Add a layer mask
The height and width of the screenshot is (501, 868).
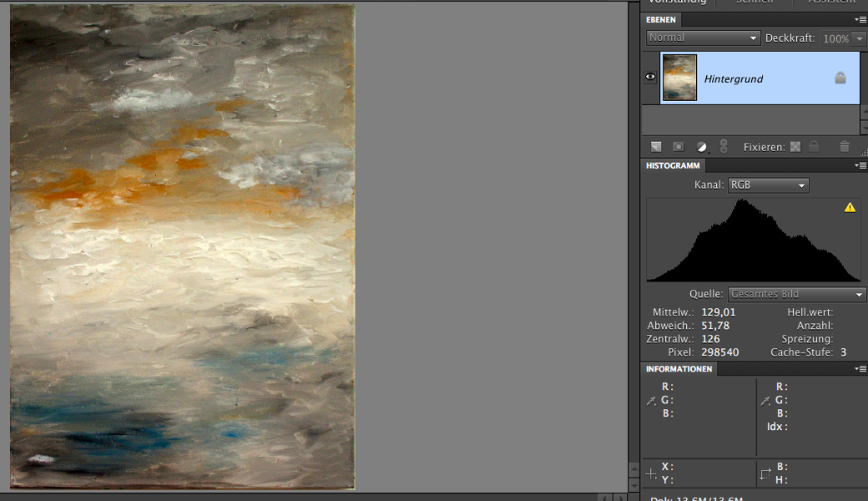click(x=678, y=147)
